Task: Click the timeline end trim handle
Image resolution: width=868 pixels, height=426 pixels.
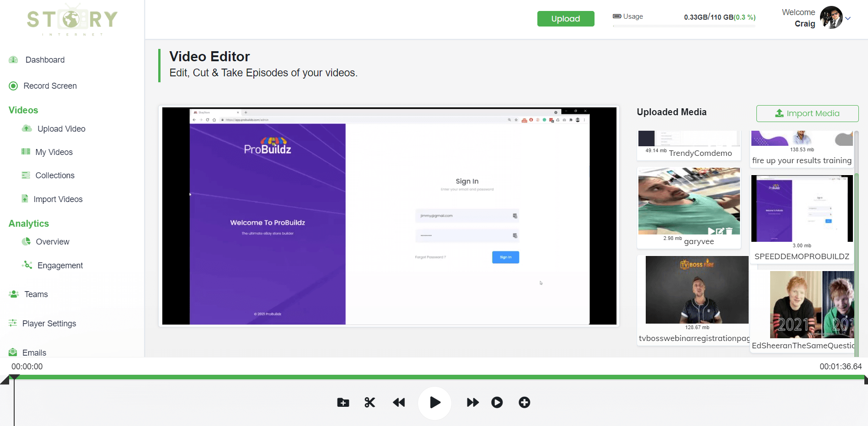Action: click(x=866, y=380)
